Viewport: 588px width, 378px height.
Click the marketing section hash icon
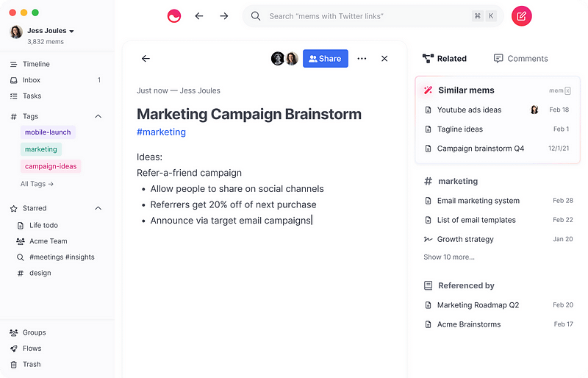(x=428, y=182)
